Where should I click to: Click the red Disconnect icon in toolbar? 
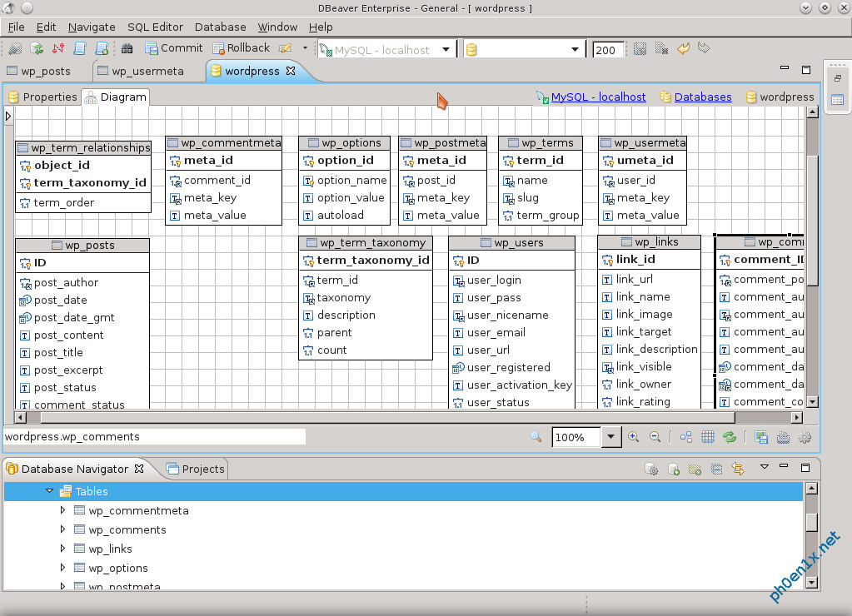click(58, 49)
